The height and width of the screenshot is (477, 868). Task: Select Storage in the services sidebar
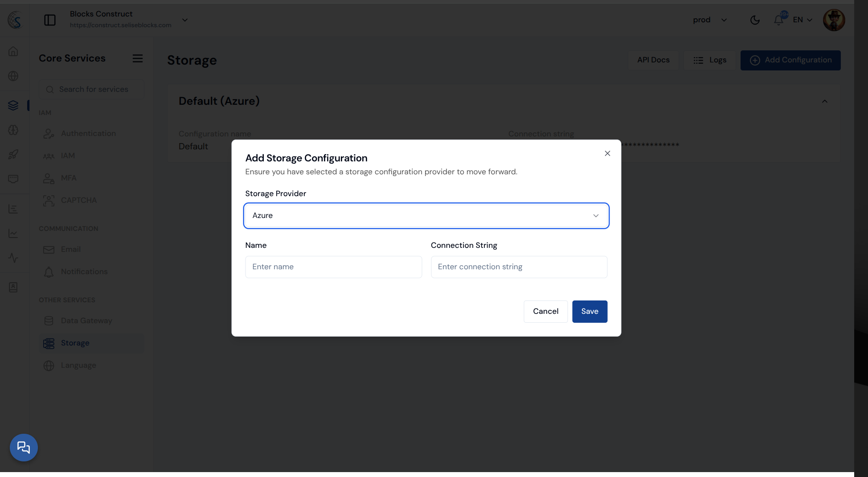pos(75,343)
